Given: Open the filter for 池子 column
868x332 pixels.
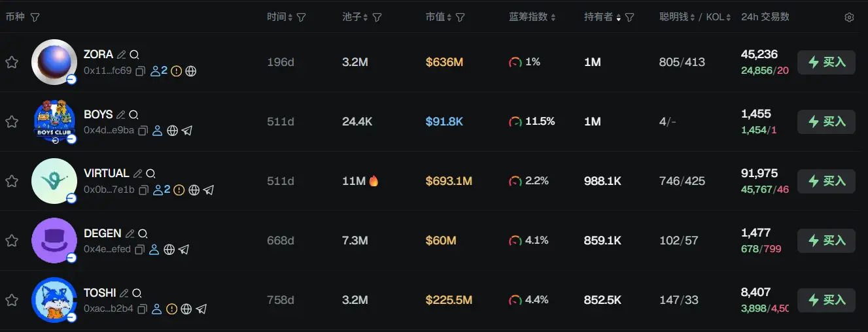Looking at the screenshot, I should click(377, 18).
